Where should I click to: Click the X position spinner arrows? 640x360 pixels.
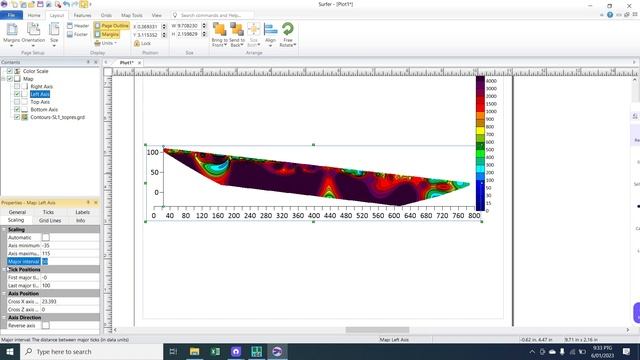coord(164,26)
